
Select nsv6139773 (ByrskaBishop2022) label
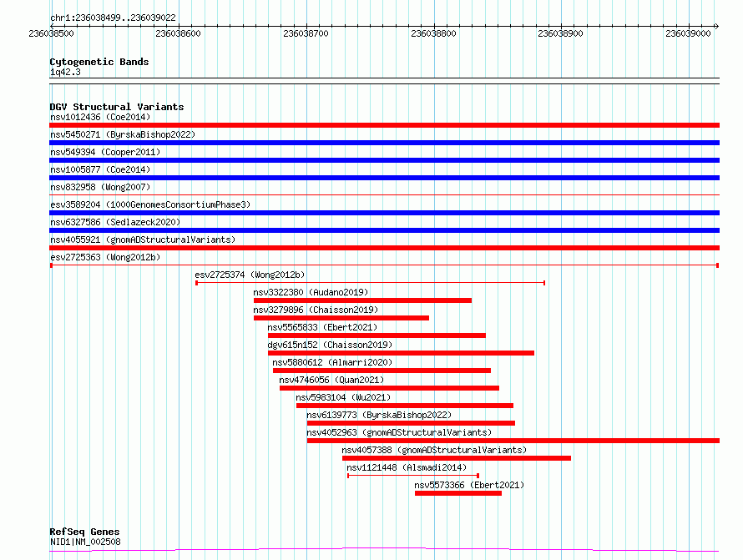(x=379, y=415)
